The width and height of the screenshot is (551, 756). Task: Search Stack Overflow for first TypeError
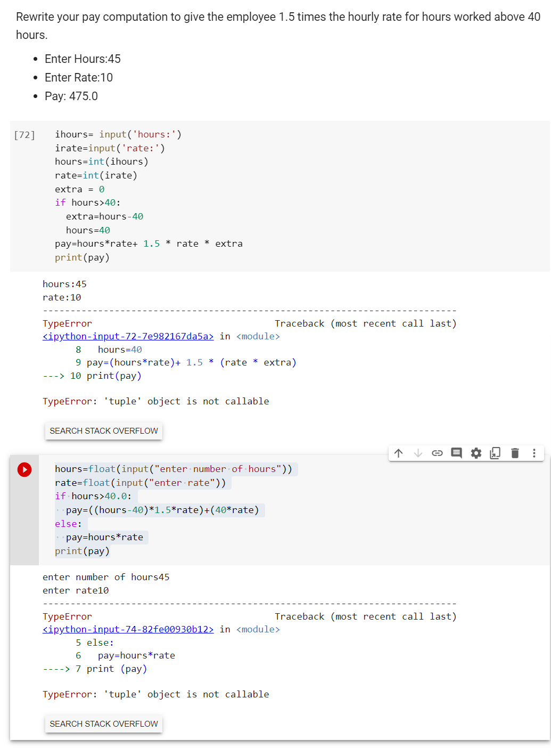coord(104,430)
